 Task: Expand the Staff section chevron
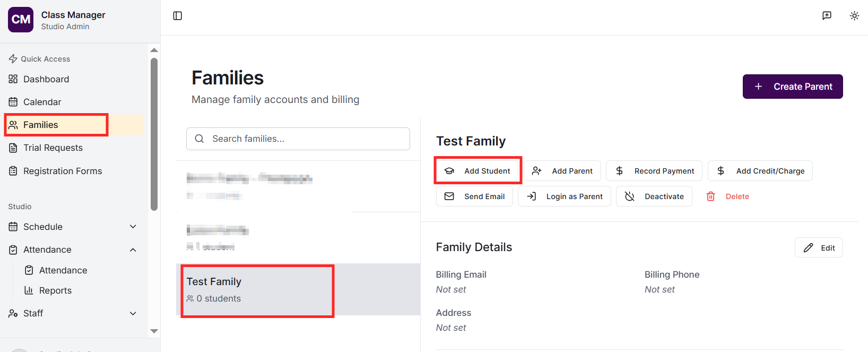tap(133, 313)
